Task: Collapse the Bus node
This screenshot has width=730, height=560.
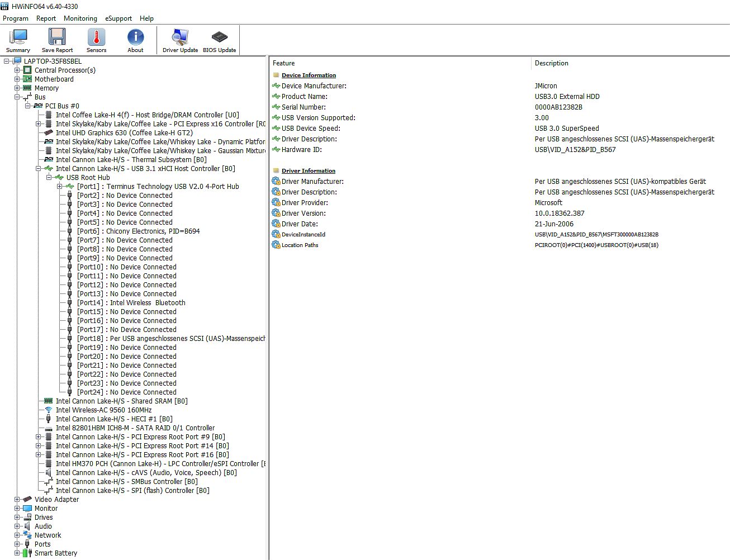Action: 17,97
